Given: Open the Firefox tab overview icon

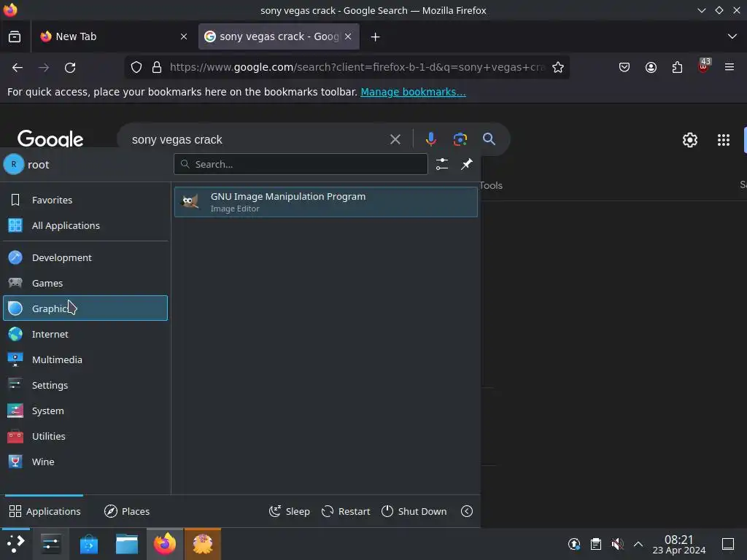Looking at the screenshot, I should (x=15, y=36).
